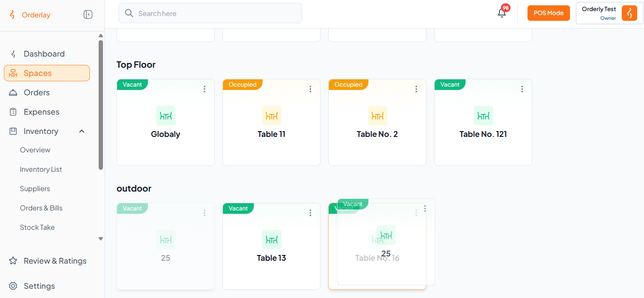The height and width of the screenshot is (298, 644).
Task: Click the Table No. 121 name
Action: click(483, 134)
